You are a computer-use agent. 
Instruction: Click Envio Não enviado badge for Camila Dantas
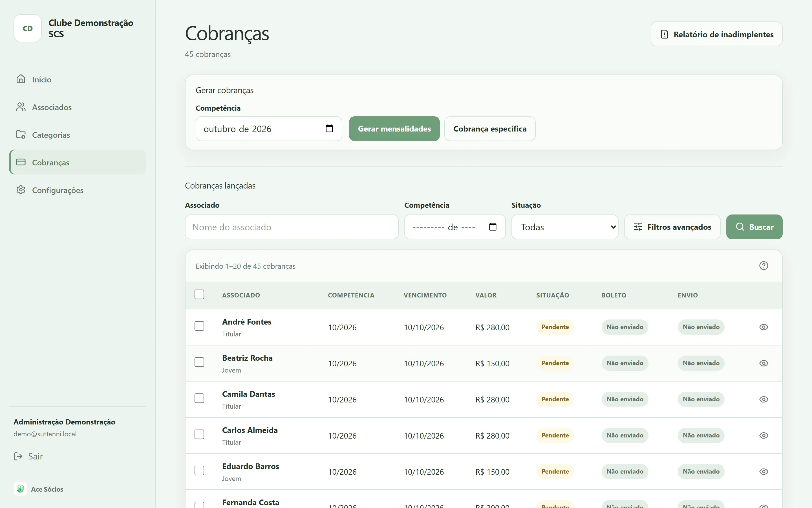click(701, 399)
